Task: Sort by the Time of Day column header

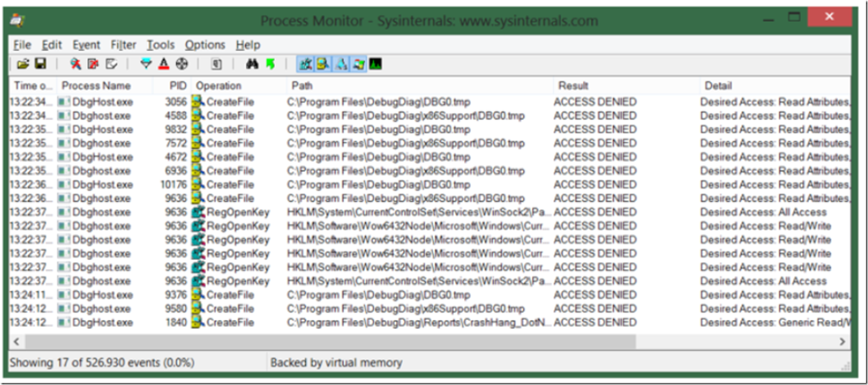Action: [33, 86]
